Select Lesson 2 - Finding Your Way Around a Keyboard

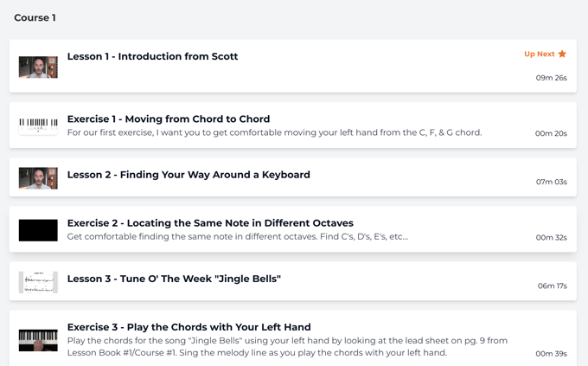coord(189,175)
